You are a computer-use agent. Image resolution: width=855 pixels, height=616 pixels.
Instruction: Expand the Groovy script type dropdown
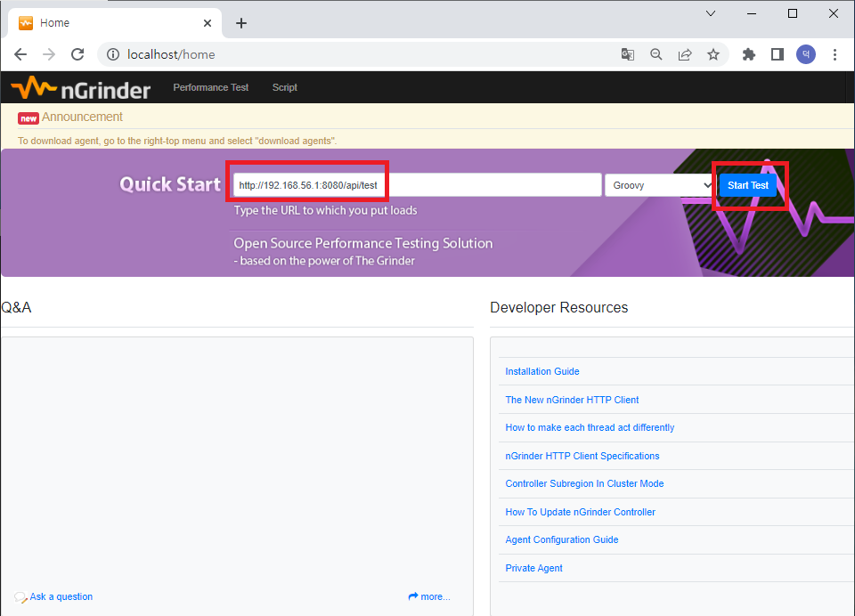[x=659, y=185]
